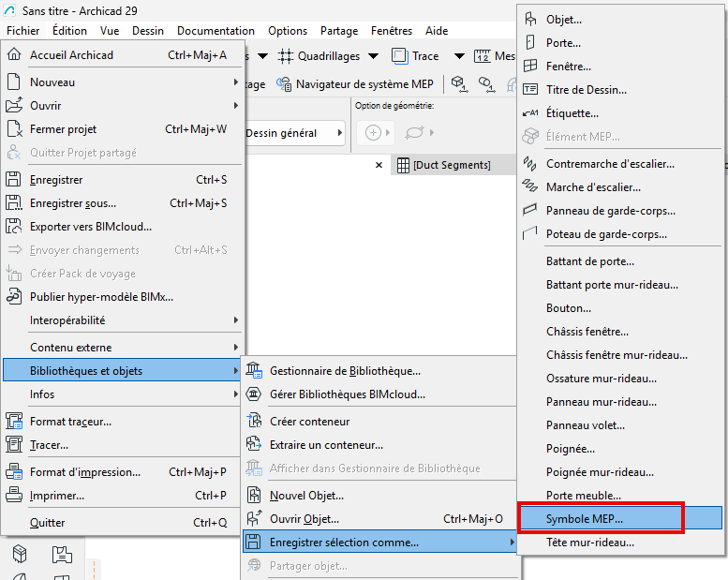728x580 pixels.
Task: Click the Extraire un conteneur icon
Action: click(254, 444)
